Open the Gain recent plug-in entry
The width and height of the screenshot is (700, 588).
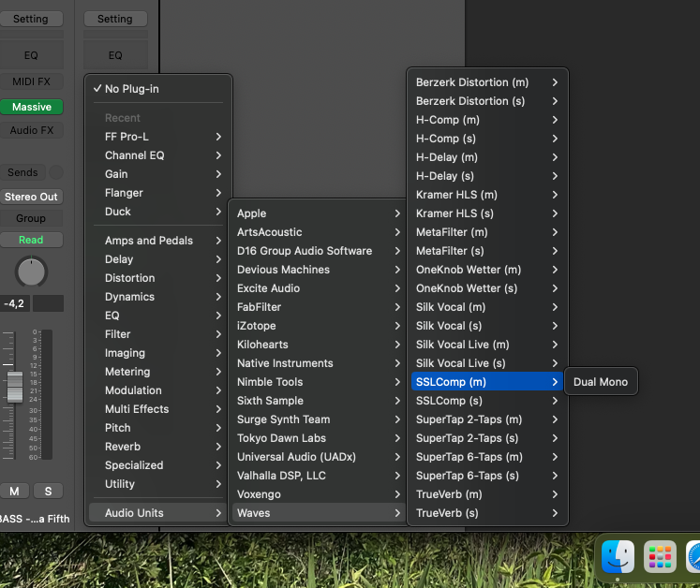tap(158, 174)
